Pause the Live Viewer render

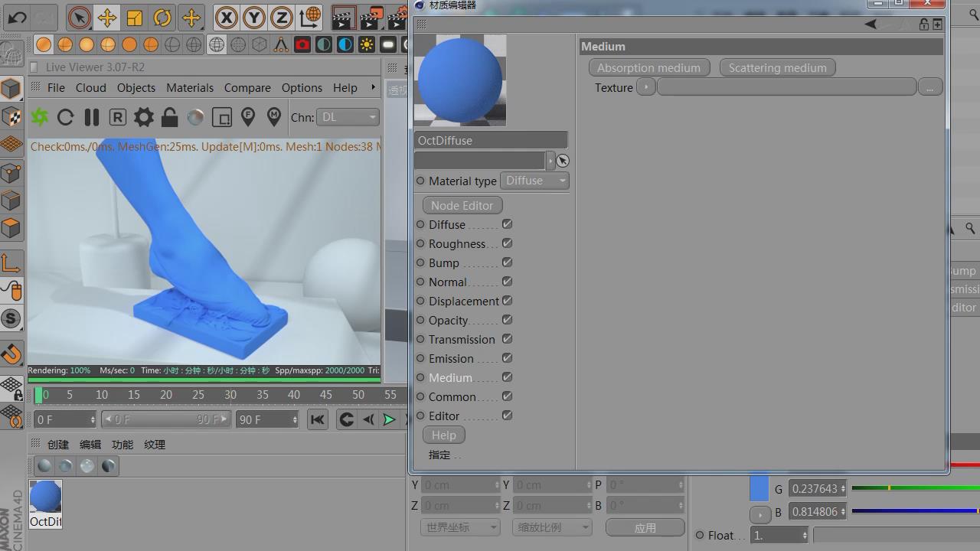(x=91, y=117)
